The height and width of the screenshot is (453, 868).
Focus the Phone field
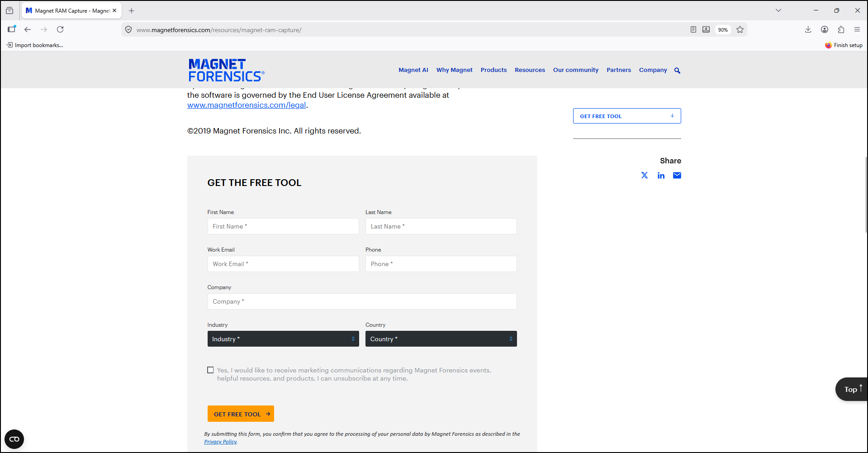pyautogui.click(x=441, y=264)
